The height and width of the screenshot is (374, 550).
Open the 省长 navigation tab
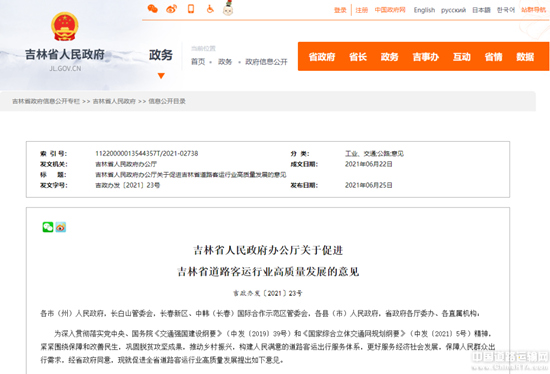(358, 57)
